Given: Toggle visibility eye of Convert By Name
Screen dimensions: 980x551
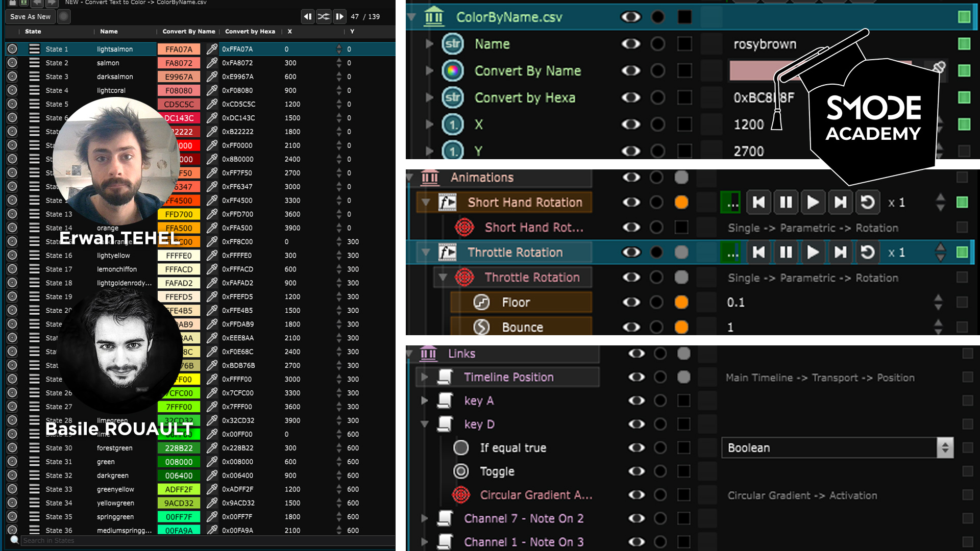Looking at the screenshot, I should (x=631, y=70).
